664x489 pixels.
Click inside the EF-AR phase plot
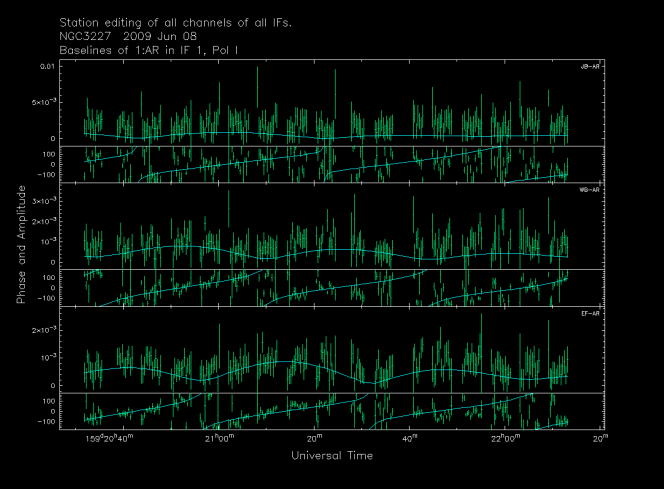click(x=332, y=410)
